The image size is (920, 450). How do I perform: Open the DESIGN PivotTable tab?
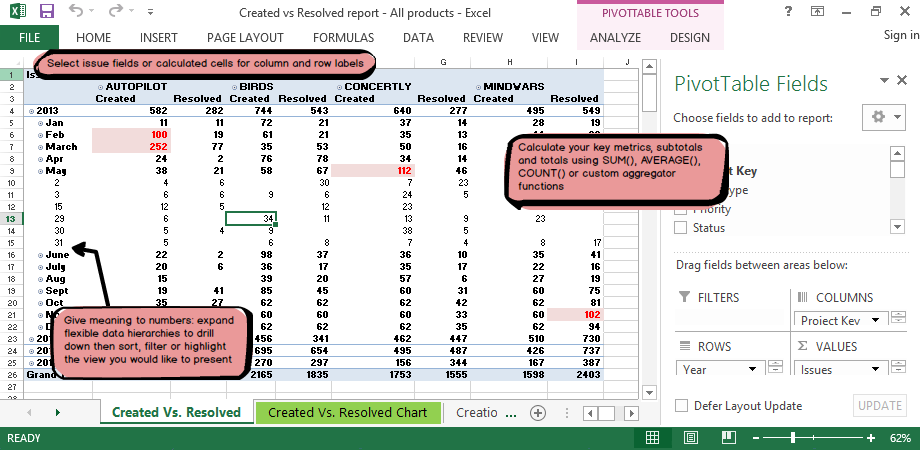(x=690, y=38)
